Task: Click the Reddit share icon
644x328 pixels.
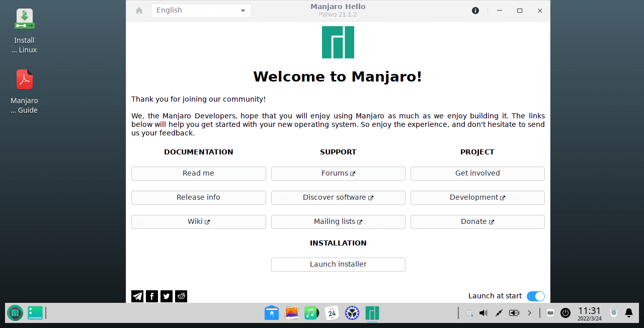Action: (181, 296)
